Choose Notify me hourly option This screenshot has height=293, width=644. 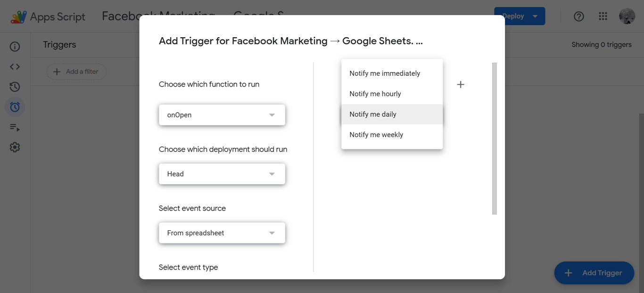click(x=392, y=94)
